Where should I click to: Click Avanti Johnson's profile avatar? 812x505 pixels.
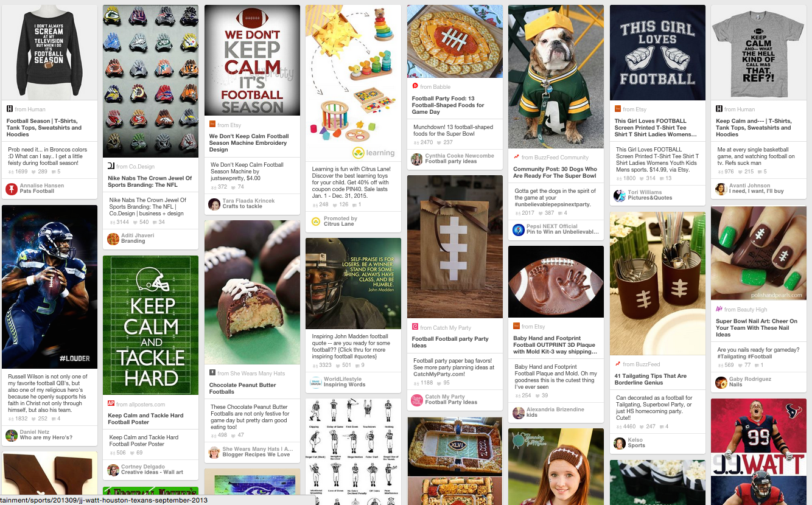[721, 189]
